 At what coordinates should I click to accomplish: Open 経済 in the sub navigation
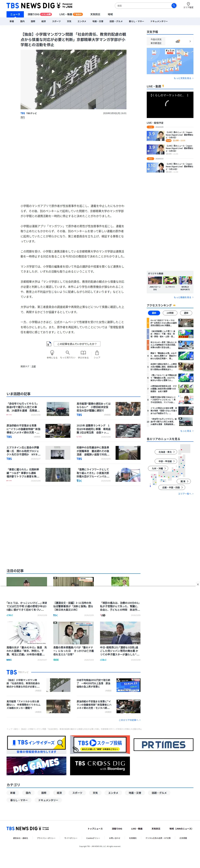point(43,21)
